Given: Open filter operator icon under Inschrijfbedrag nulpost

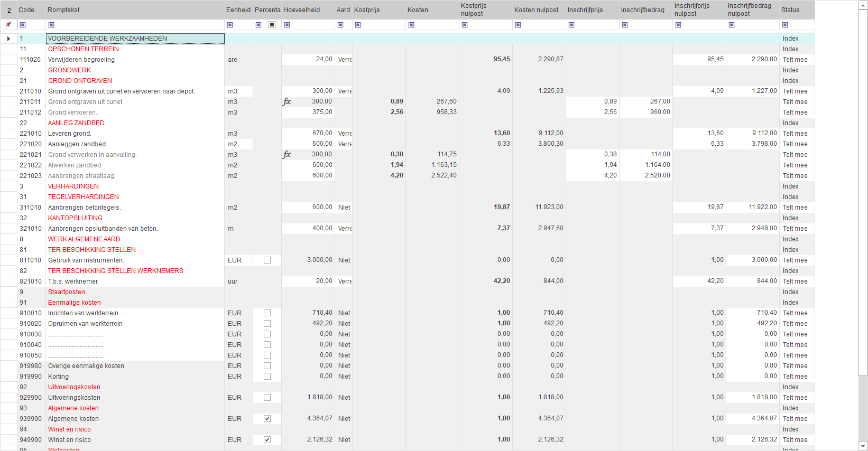Looking at the screenshot, I should [732, 25].
